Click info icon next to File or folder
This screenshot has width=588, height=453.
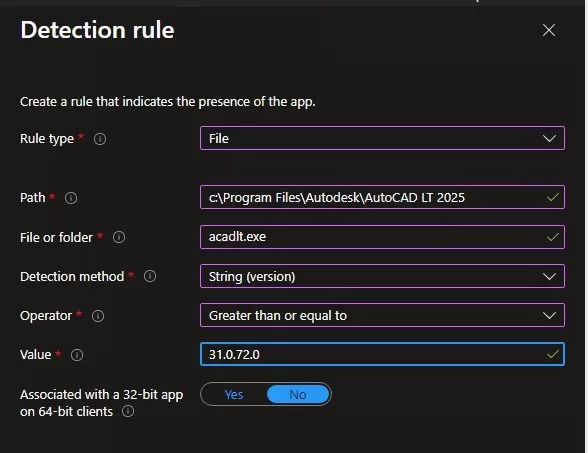[x=119, y=237]
